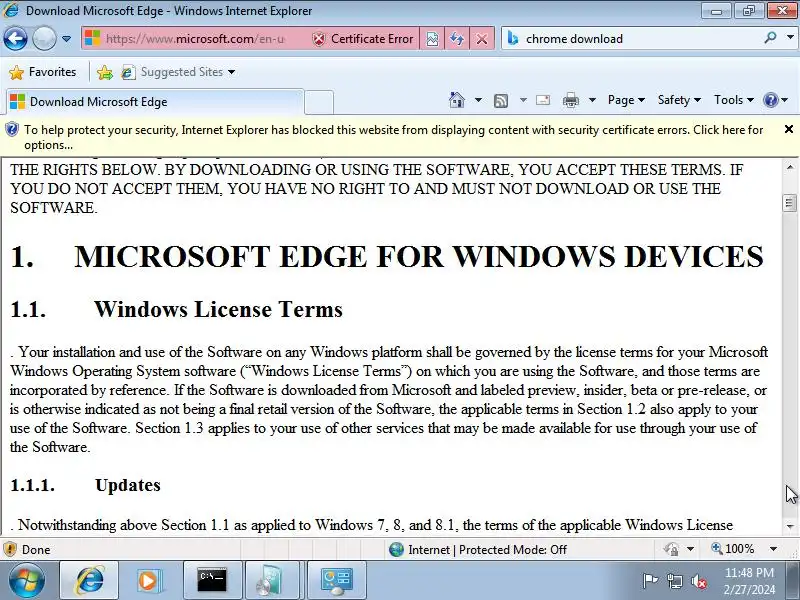Open the Windows Start menu orb
The height and width of the screenshot is (600, 800).
pos(26,580)
